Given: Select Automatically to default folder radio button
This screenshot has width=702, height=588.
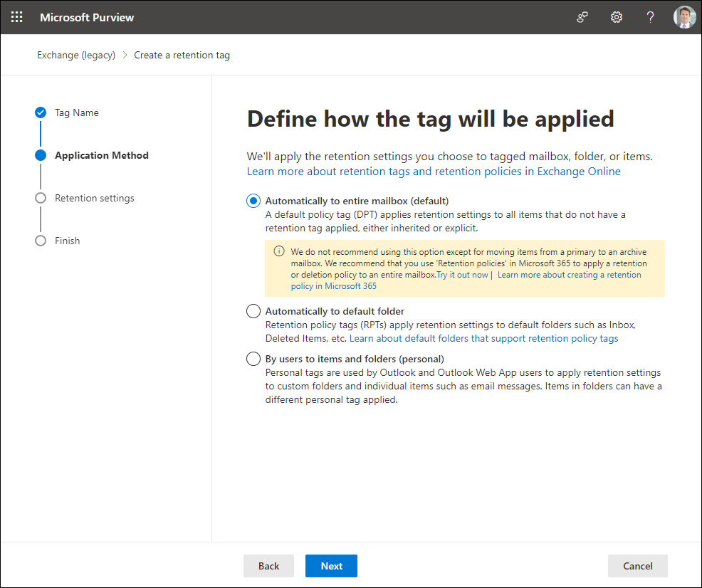Looking at the screenshot, I should (x=253, y=311).
